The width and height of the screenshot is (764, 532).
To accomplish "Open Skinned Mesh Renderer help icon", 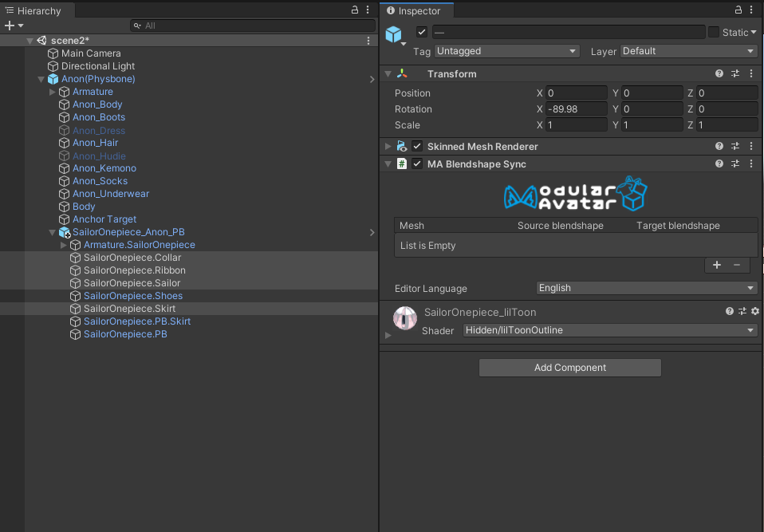I will pyautogui.click(x=719, y=146).
